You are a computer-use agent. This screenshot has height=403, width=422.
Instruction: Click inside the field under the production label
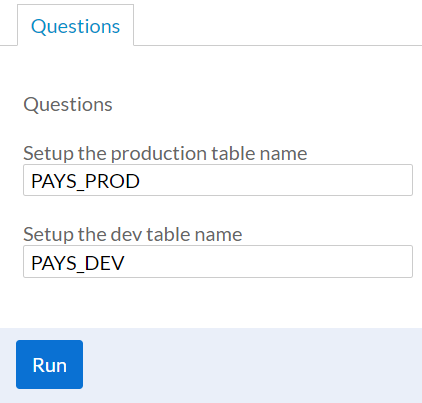point(218,180)
